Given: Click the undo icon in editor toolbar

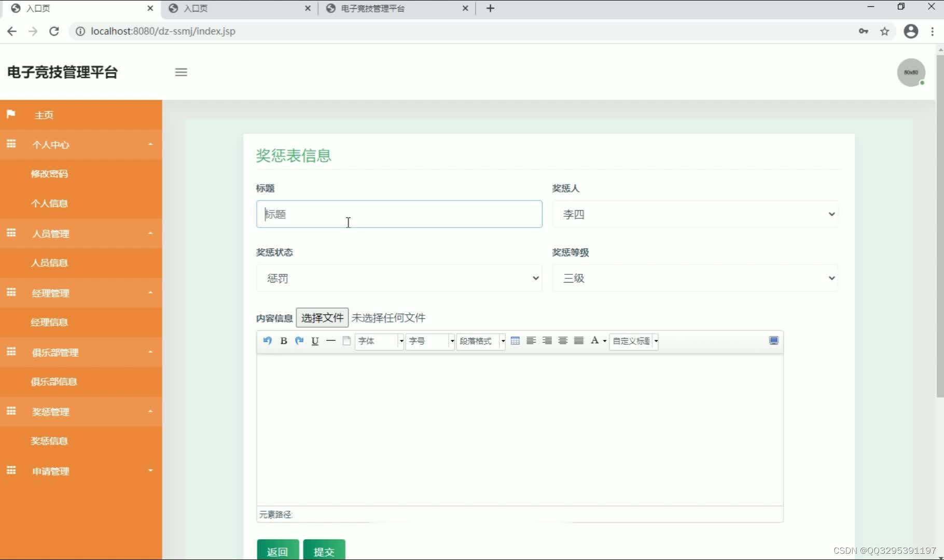Looking at the screenshot, I should coord(267,341).
